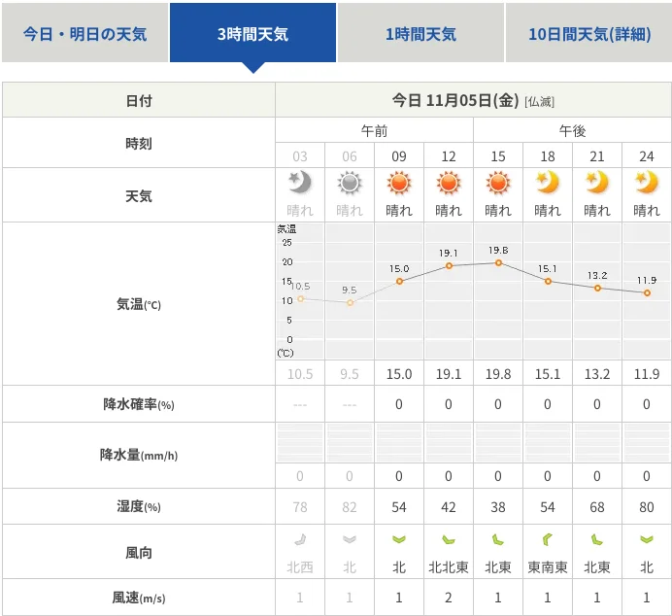Click the sunny icon at 09 o'clock
The width and height of the screenshot is (672, 616).
399,183
